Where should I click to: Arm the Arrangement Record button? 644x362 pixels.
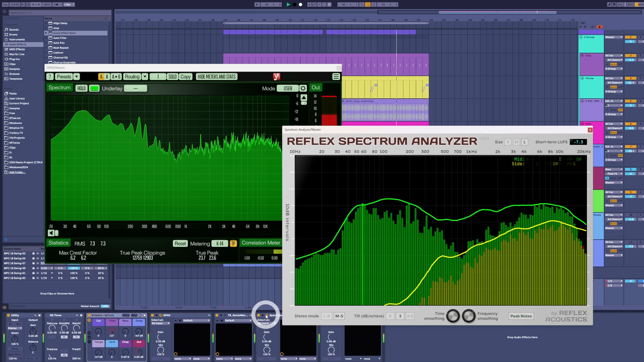[x=300, y=5]
